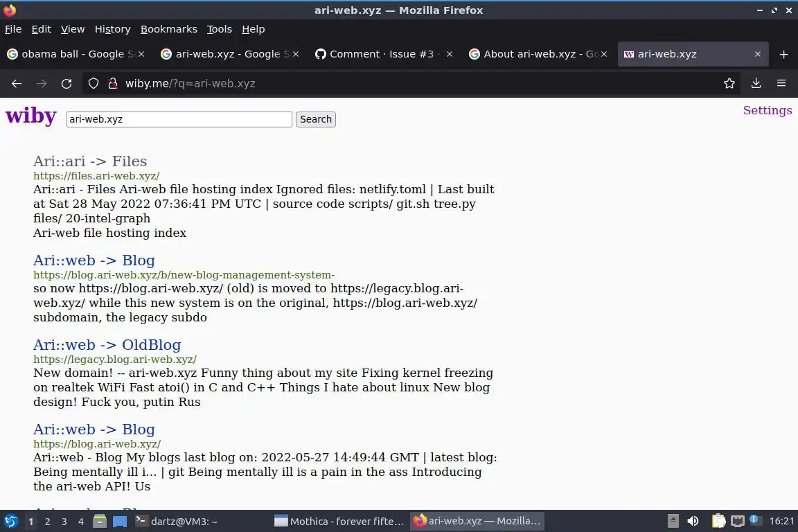This screenshot has width=798, height=532.
Task: Open the File menu
Action: click(13, 29)
